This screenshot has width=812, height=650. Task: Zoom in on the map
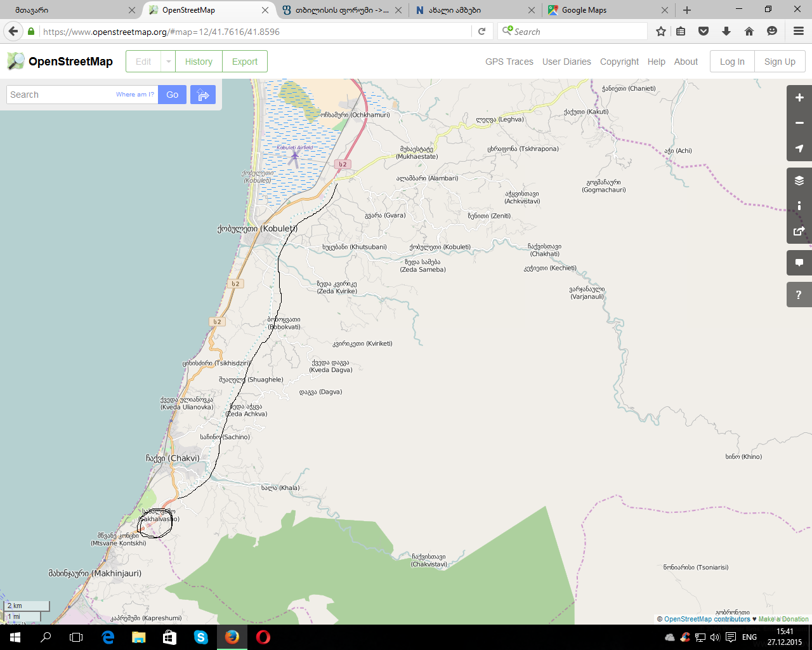[x=799, y=98]
